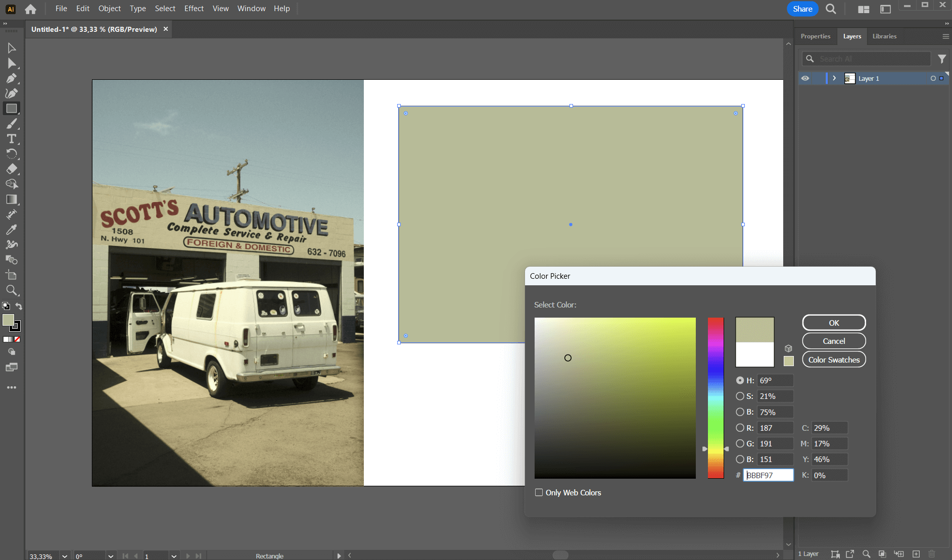
Task: Switch to the Libraries tab
Action: coord(885,36)
